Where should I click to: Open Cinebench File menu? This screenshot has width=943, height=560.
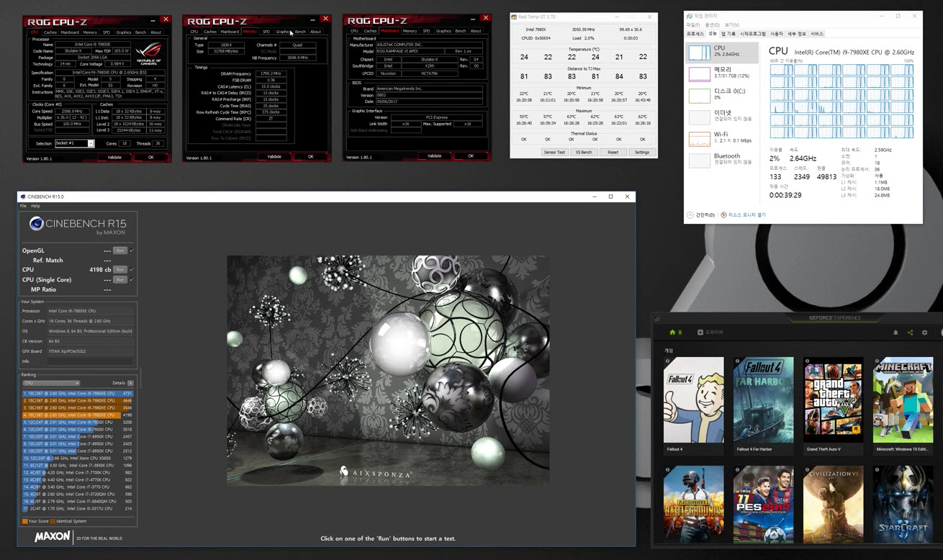(23, 206)
